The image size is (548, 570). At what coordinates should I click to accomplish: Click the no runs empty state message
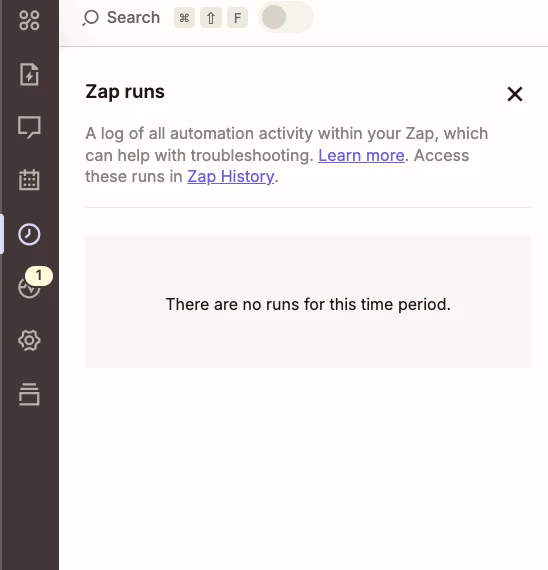point(308,304)
